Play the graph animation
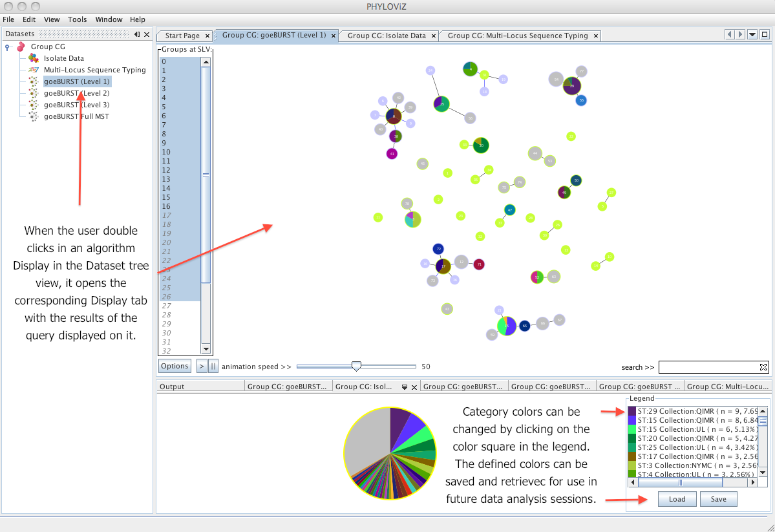The image size is (775, 532). [x=201, y=367]
